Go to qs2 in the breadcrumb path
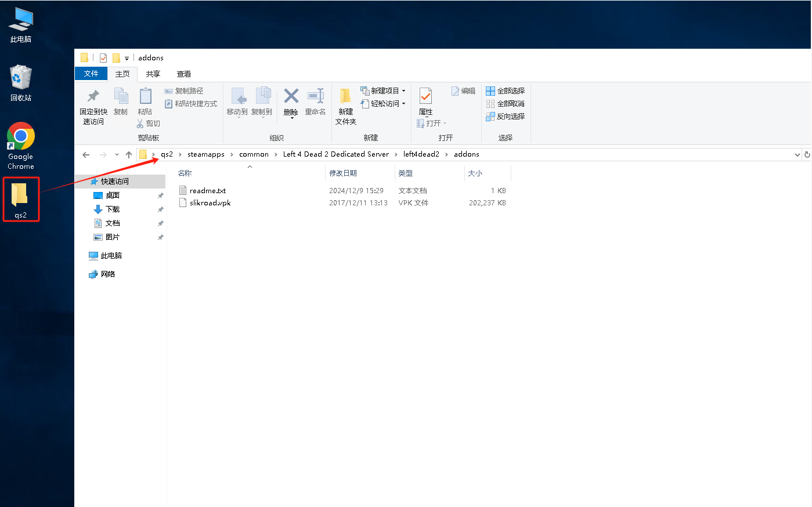The width and height of the screenshot is (812, 507). click(x=167, y=154)
